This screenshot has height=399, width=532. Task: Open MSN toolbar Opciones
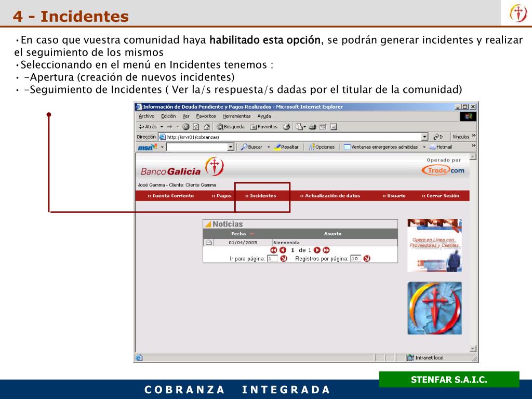pos(322,147)
